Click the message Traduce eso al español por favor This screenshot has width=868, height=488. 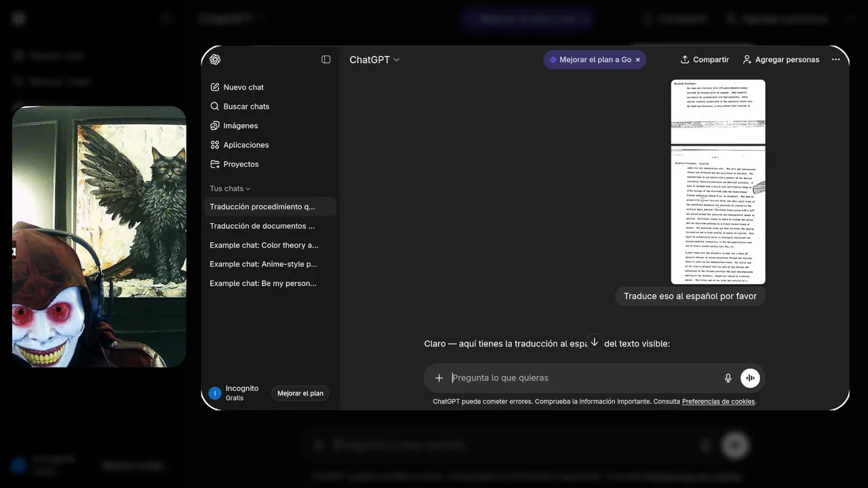coord(690,296)
